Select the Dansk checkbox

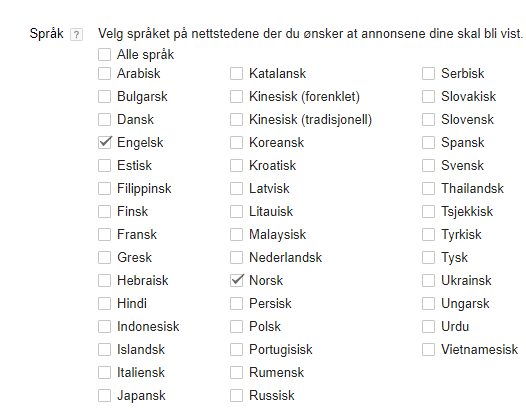(104, 119)
